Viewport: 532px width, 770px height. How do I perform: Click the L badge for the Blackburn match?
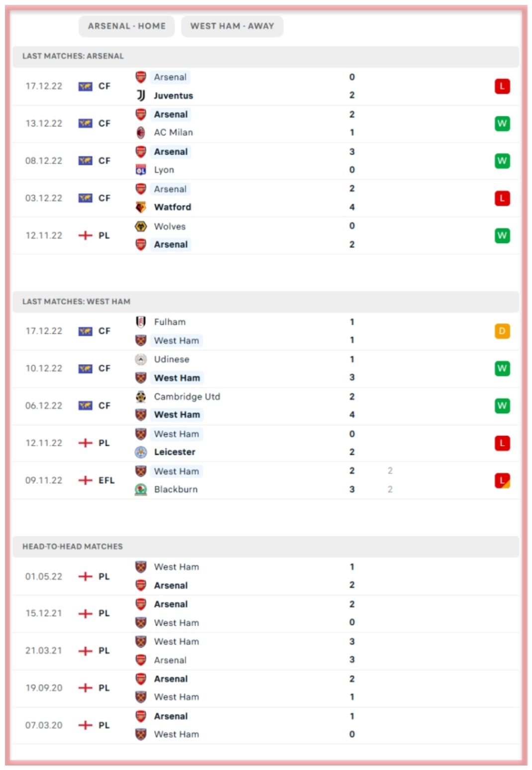pyautogui.click(x=502, y=481)
